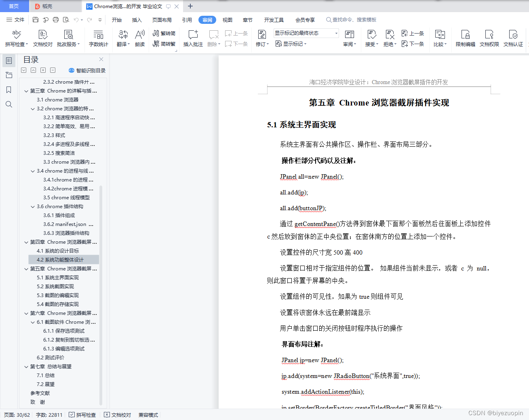
Task: Select the outline icon in left sidebar
Action: pyautogui.click(x=9, y=61)
